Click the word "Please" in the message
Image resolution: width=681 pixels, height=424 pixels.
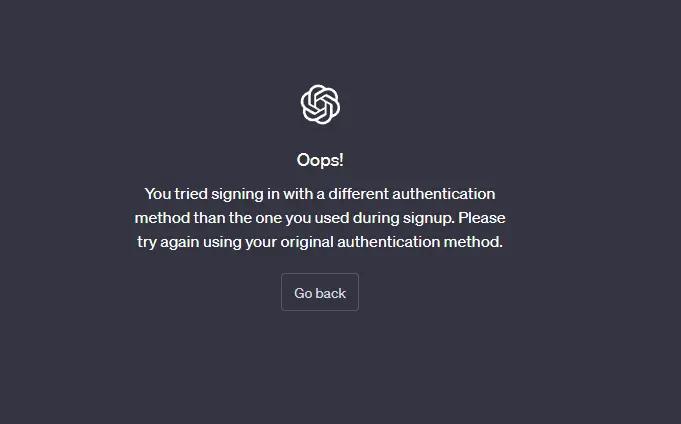(482, 218)
